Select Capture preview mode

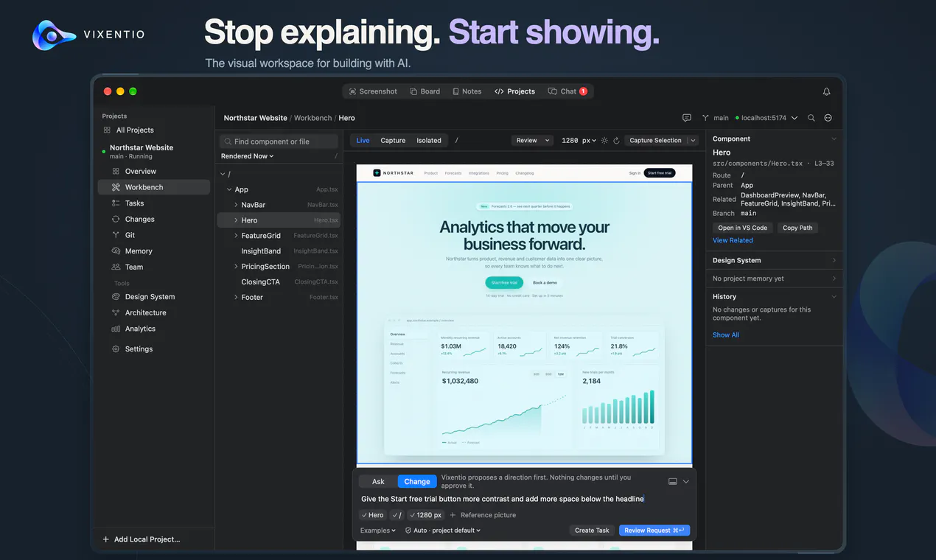point(393,140)
